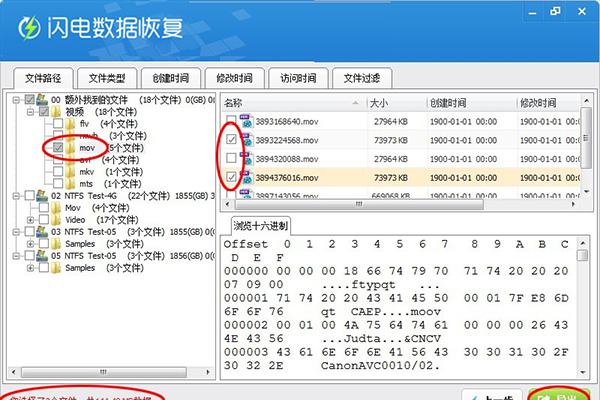The width and height of the screenshot is (600, 400).
Task: Click the mts folder icon
Action: pyautogui.click(x=70, y=184)
